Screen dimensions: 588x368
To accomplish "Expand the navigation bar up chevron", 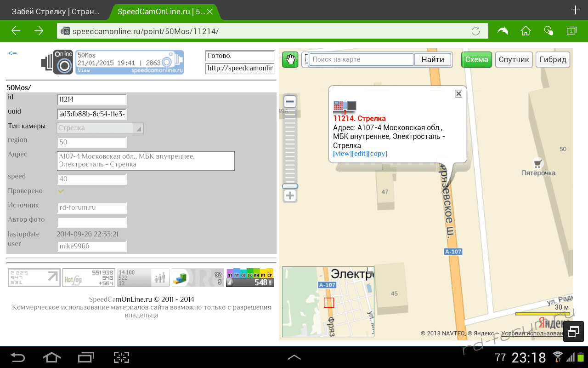I will point(294,357).
